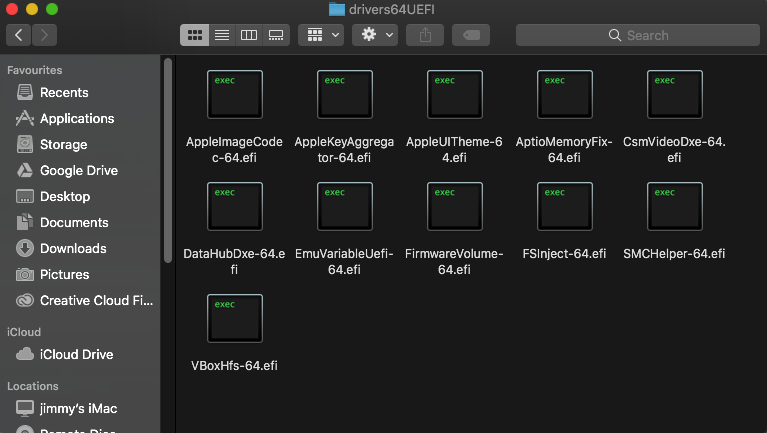This screenshot has height=433, width=767.
Task: Go back to the previous folder
Action: tap(19, 35)
